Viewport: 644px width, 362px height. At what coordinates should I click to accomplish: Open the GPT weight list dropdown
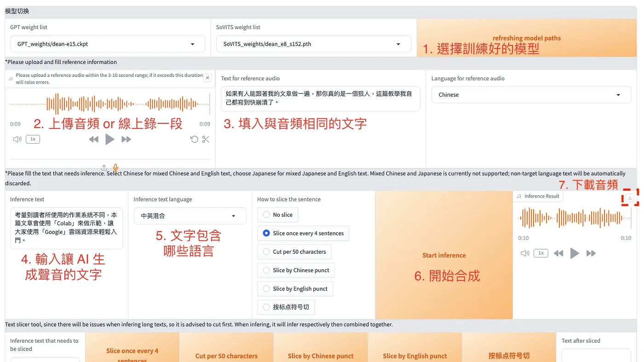click(108, 44)
